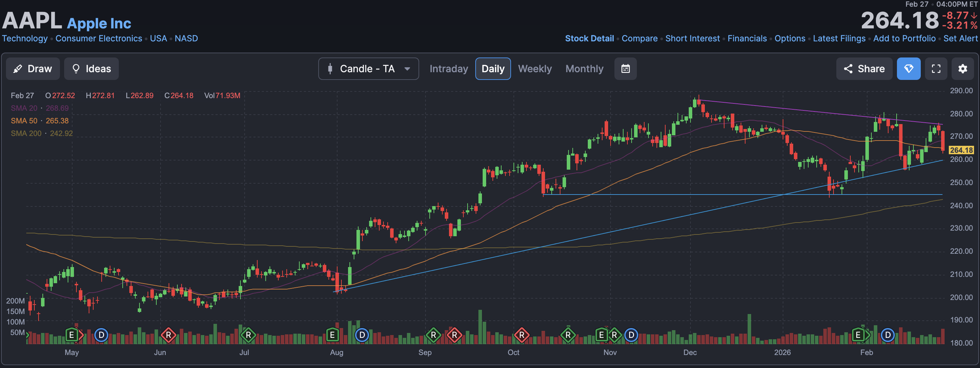Click the 2026 label on the time axis
This screenshot has height=368, width=980.
click(782, 352)
